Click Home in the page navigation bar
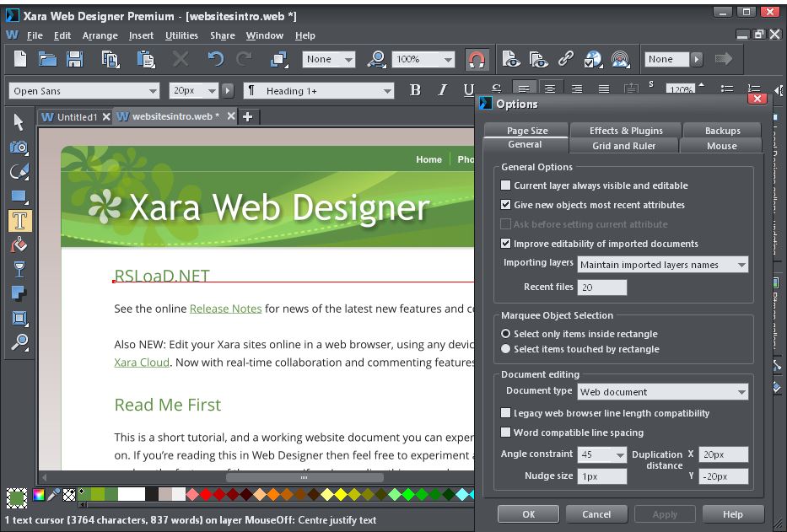Image resolution: width=787 pixels, height=532 pixels. pyautogui.click(x=429, y=159)
